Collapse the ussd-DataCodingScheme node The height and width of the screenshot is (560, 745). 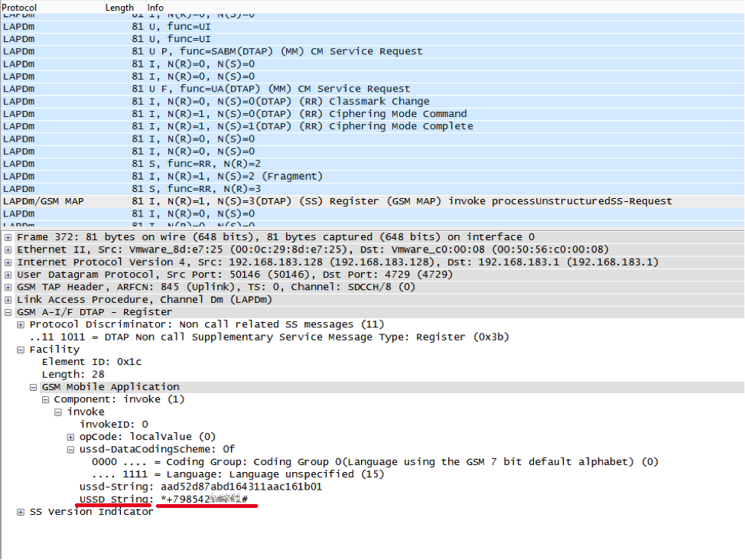coord(72,449)
